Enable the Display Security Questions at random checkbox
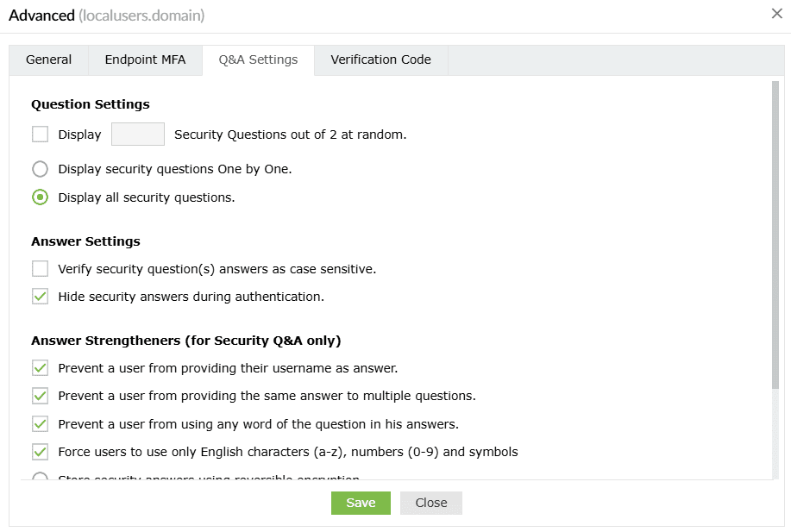The image size is (791, 532). pos(40,135)
